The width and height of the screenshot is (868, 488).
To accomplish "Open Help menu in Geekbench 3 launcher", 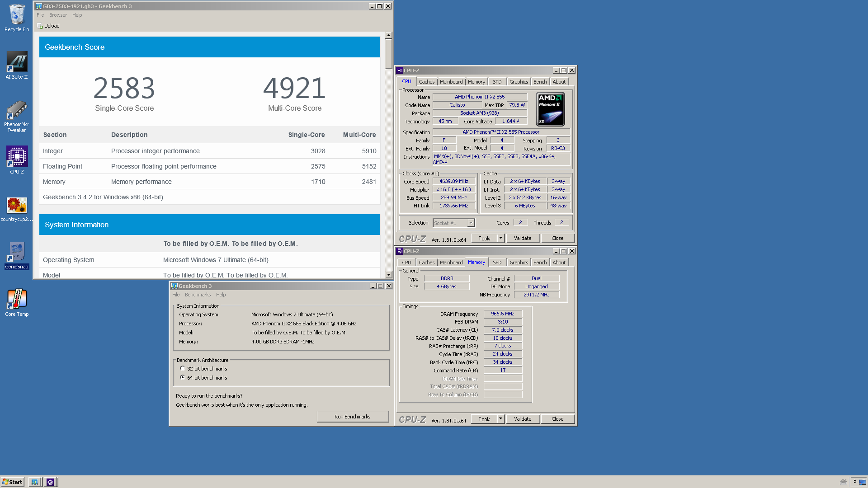I will (221, 295).
